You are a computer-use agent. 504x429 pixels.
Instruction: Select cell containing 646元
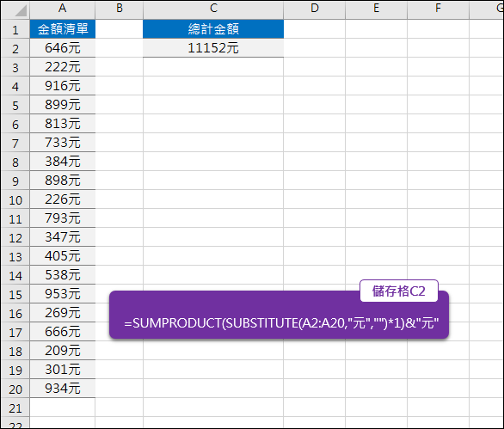(x=63, y=48)
